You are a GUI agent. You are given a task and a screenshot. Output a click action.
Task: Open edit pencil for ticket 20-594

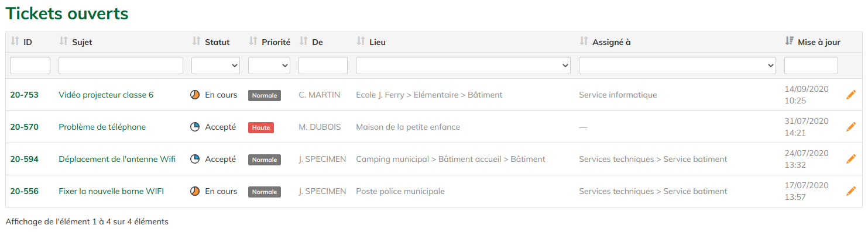[x=851, y=159]
